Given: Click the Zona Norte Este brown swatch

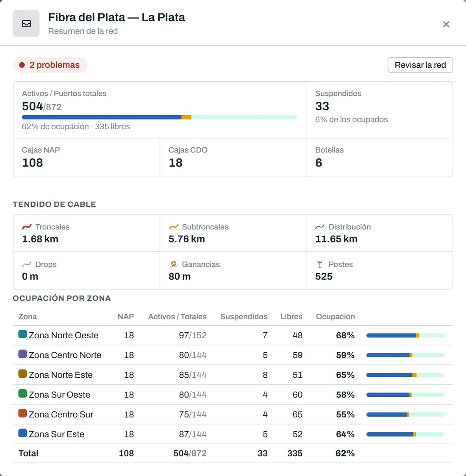Looking at the screenshot, I should pyautogui.click(x=22, y=374).
